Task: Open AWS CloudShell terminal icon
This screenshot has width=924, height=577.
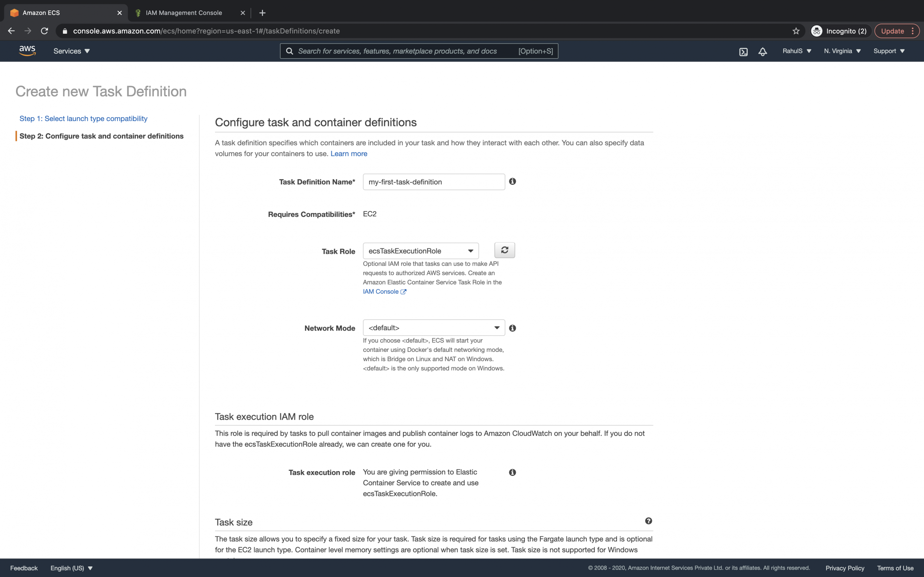Action: [x=743, y=51]
